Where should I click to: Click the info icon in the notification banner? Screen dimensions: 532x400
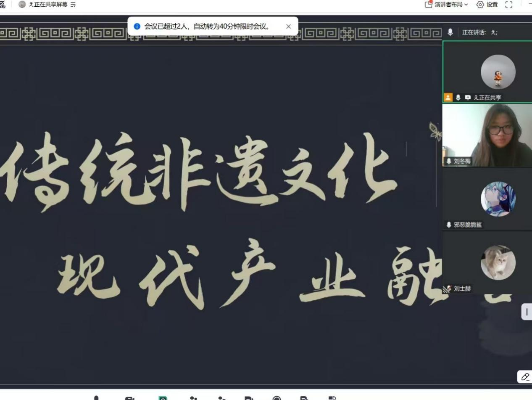point(137,26)
